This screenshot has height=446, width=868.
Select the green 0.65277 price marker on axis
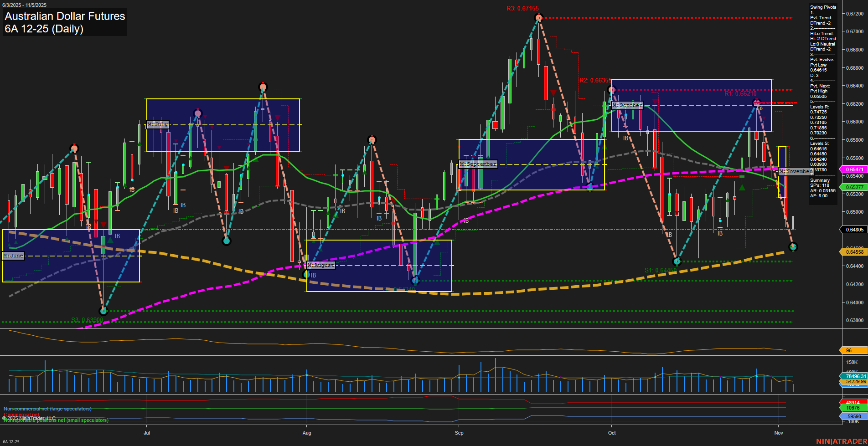coord(854,187)
